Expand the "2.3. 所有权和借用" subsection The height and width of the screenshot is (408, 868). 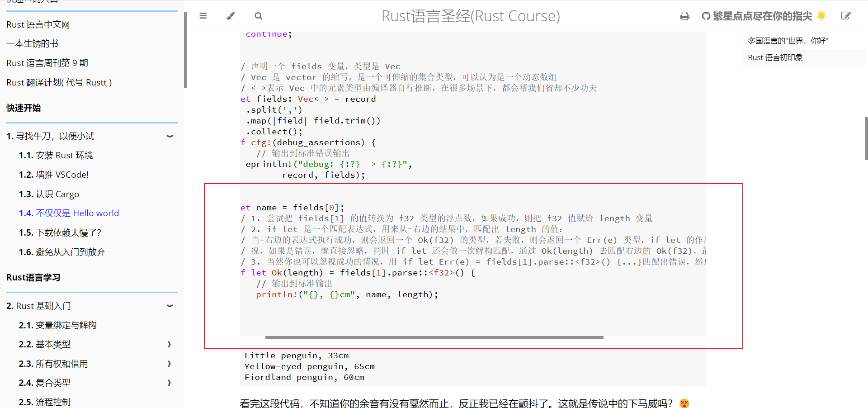169,364
